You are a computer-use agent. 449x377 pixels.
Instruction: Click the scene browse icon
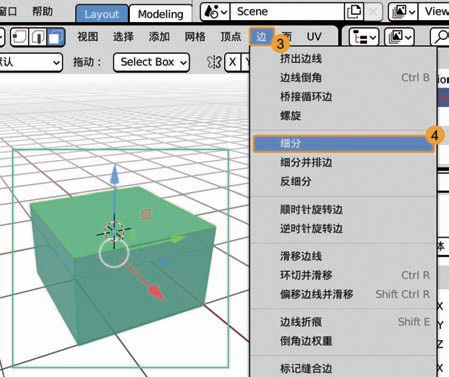click(x=215, y=12)
